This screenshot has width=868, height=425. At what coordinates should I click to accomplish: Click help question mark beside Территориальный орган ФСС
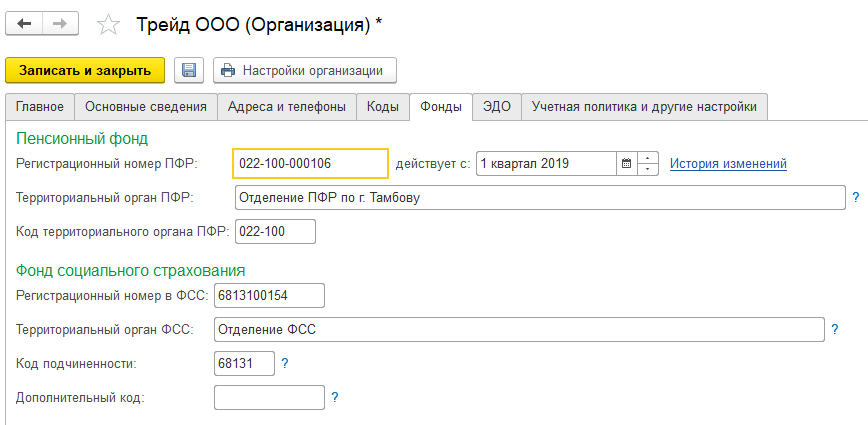[x=835, y=329]
